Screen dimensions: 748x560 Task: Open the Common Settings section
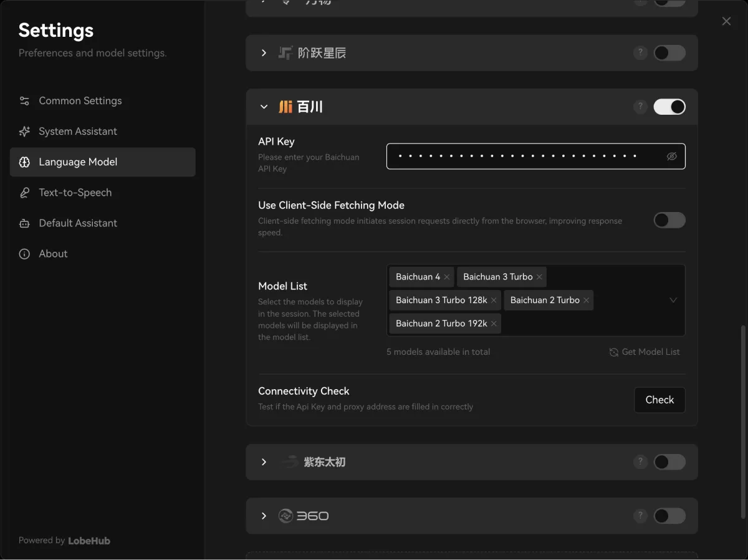(x=80, y=101)
